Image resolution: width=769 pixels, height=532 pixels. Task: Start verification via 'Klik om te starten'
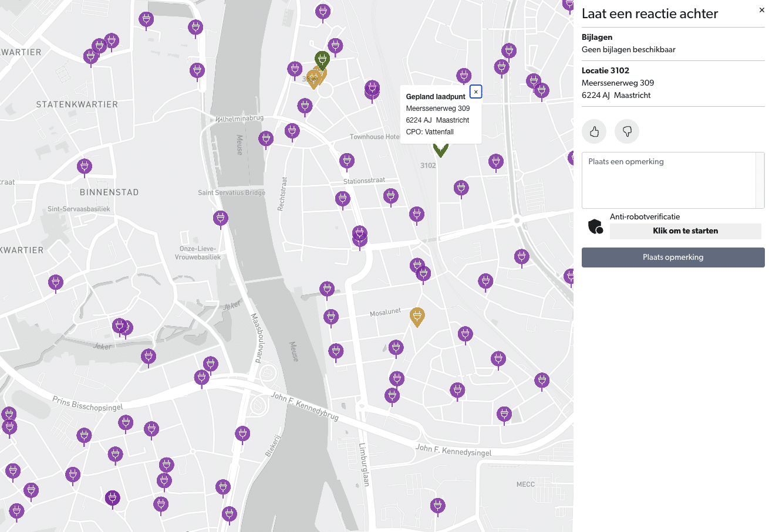[x=685, y=231]
